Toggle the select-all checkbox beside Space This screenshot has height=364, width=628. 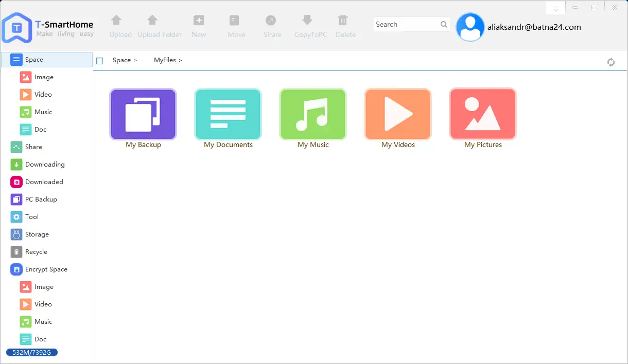100,61
